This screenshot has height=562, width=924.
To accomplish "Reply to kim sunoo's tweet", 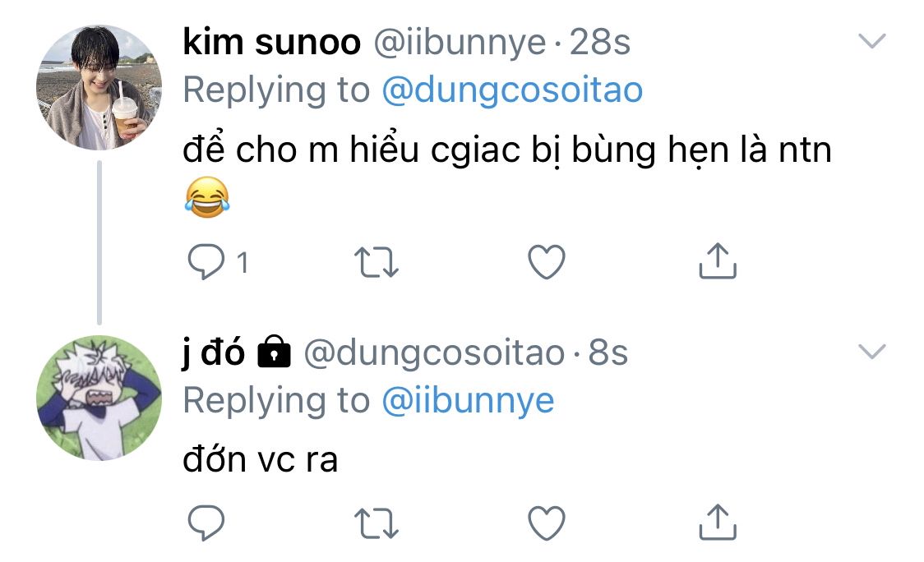I will coord(201,262).
